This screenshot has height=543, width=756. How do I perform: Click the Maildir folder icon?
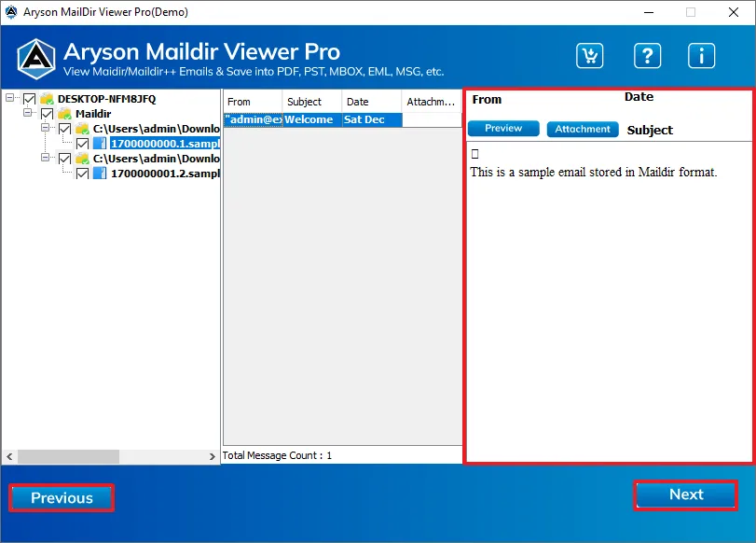click(64, 114)
